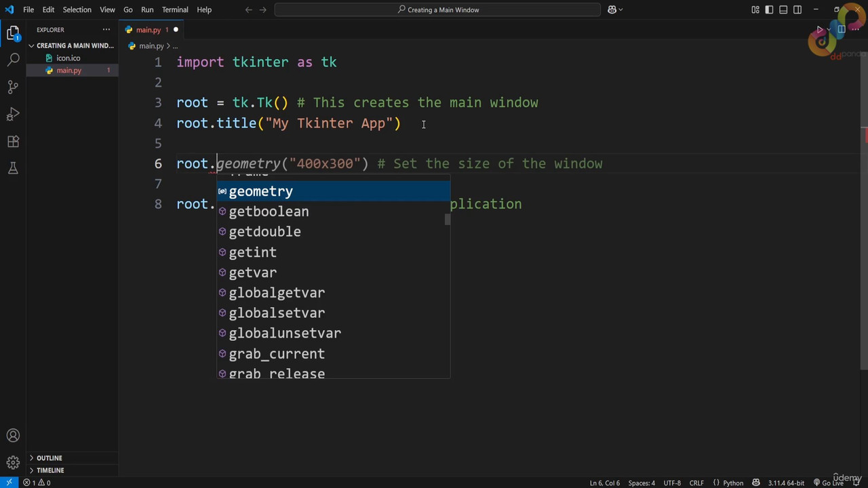The height and width of the screenshot is (488, 868).
Task: Open the Edit menu
Action: tap(48, 9)
